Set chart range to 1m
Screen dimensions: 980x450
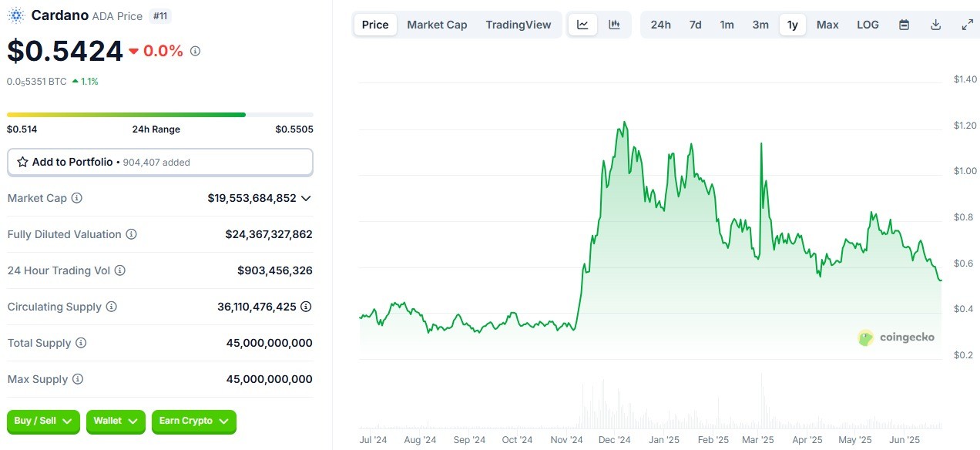click(x=727, y=25)
